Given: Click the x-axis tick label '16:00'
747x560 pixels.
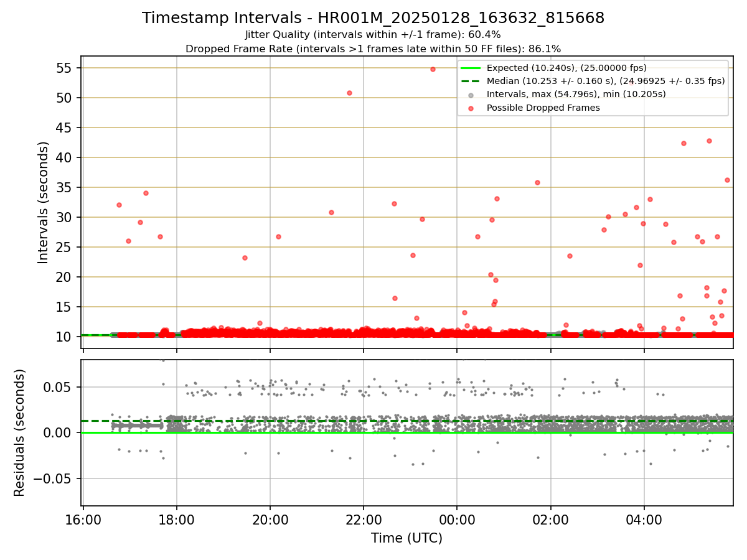Looking at the screenshot, I should click(x=83, y=520).
